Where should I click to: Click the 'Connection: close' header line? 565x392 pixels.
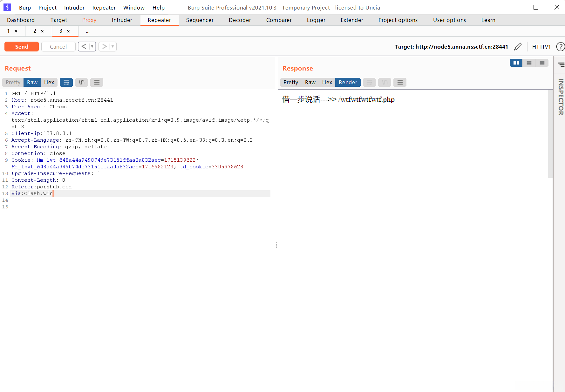38,153
